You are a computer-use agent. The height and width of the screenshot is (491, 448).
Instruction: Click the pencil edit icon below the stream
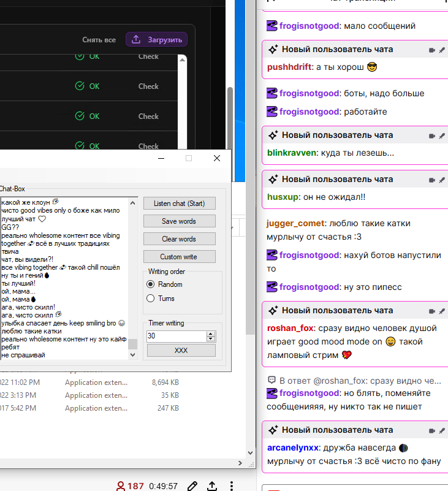[x=192, y=486]
